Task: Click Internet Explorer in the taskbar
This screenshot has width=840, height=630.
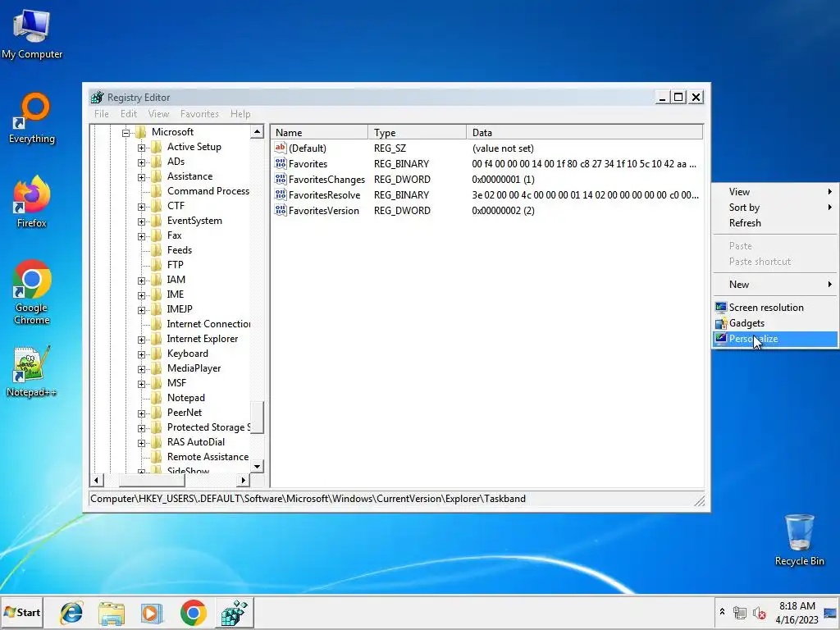Action: pyautogui.click(x=71, y=612)
